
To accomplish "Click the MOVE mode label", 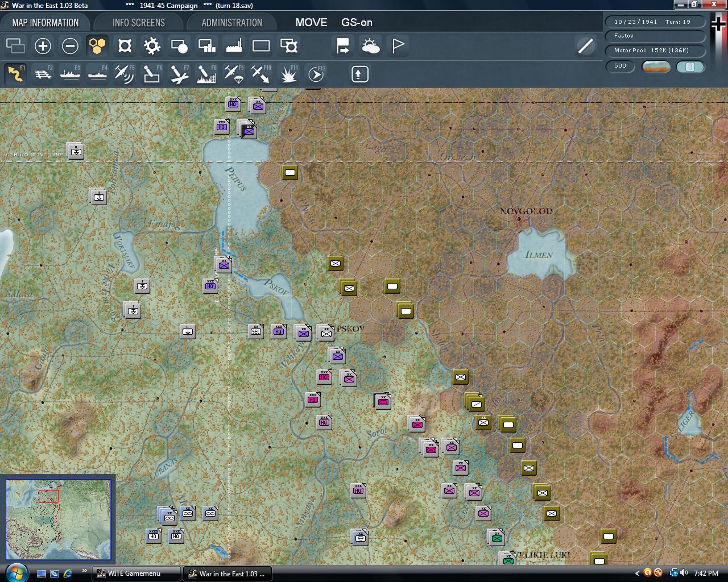I will (x=311, y=23).
